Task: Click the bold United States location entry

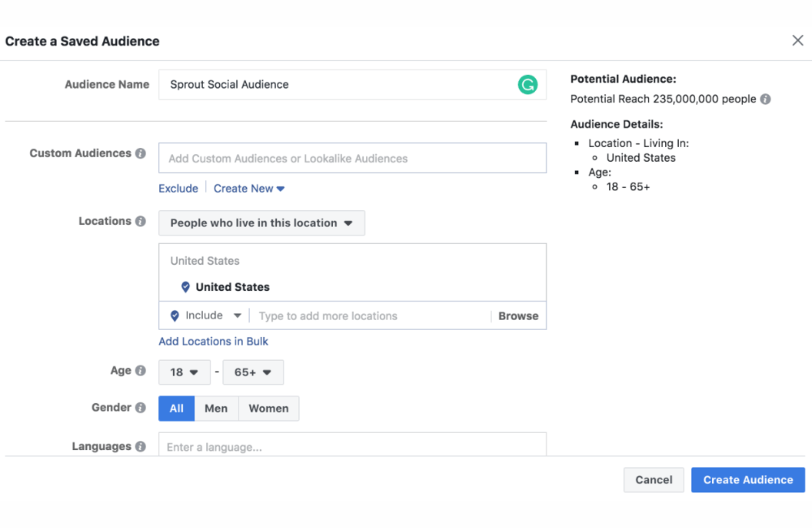Action: (x=232, y=287)
